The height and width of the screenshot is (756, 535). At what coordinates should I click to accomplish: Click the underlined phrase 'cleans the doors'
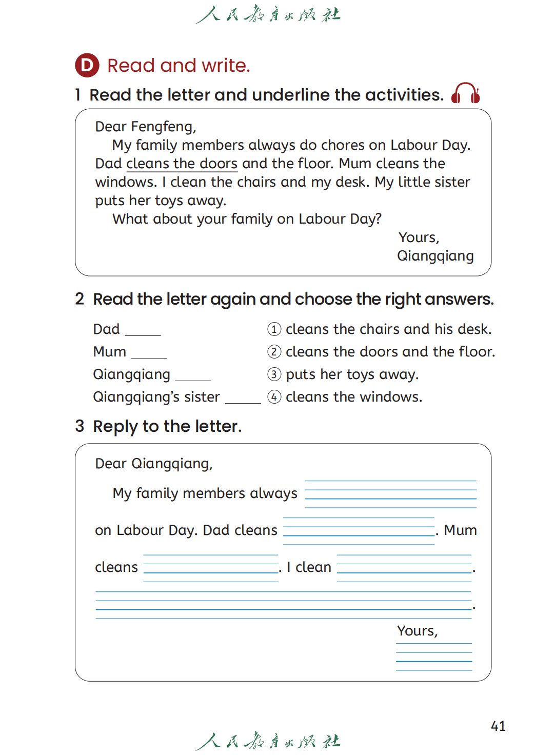[x=182, y=164]
